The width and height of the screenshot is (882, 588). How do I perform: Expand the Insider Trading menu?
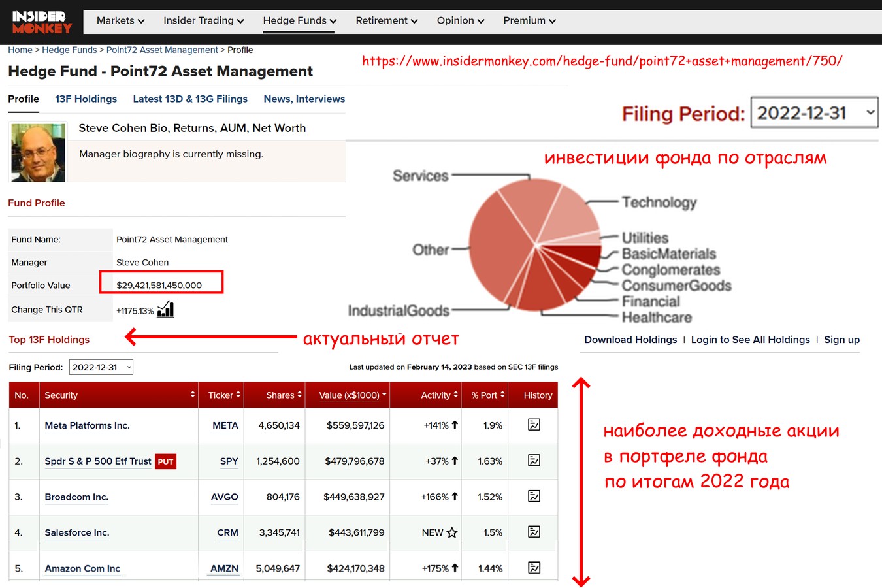[204, 21]
